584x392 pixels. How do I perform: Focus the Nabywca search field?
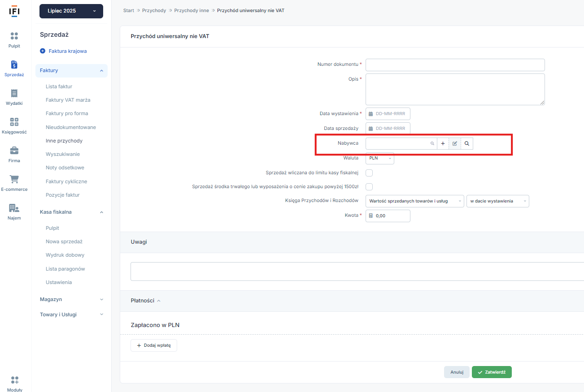[401, 143]
